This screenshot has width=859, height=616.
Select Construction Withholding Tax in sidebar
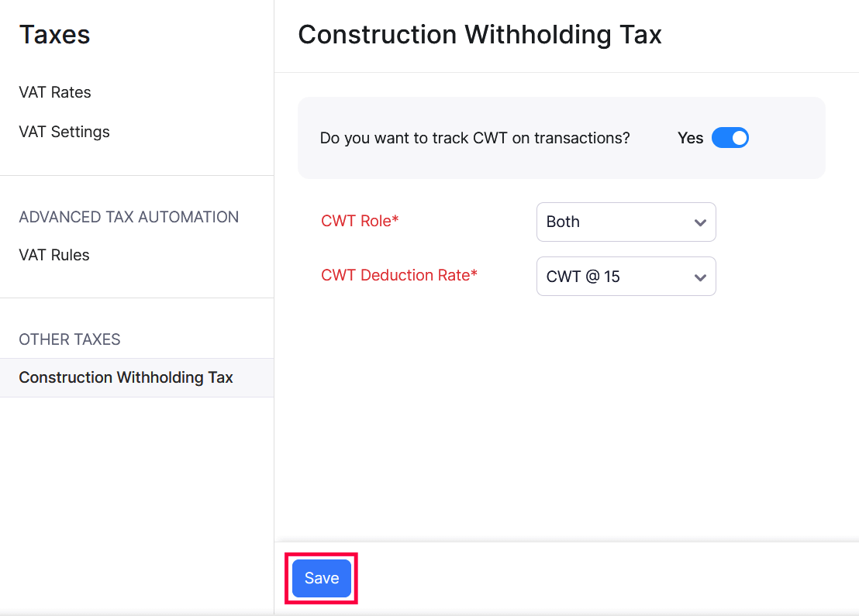(x=126, y=377)
